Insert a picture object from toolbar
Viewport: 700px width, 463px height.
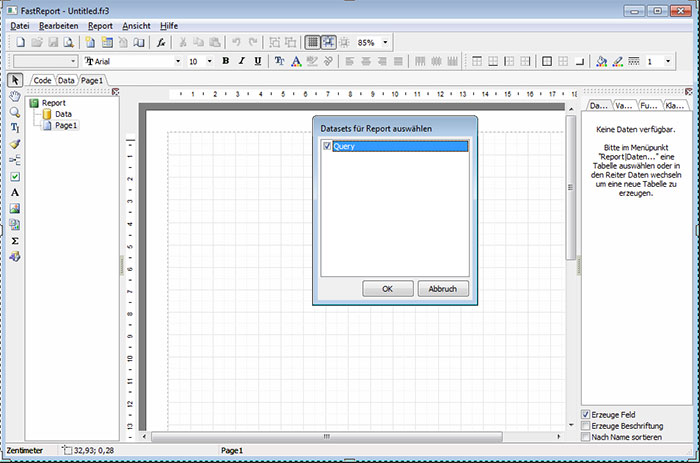tap(15, 208)
